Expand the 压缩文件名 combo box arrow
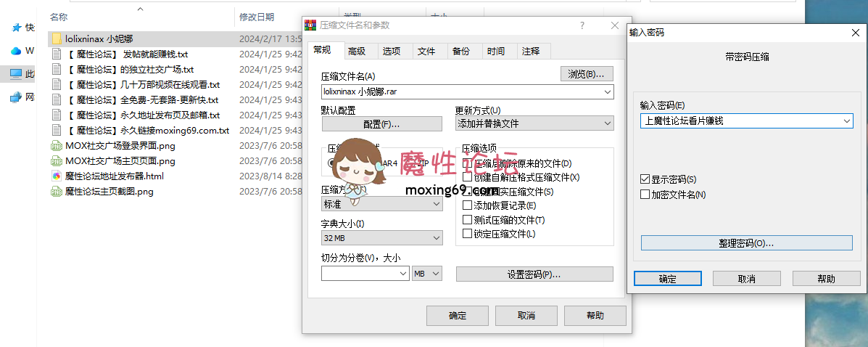The width and height of the screenshot is (868, 347). [x=608, y=91]
